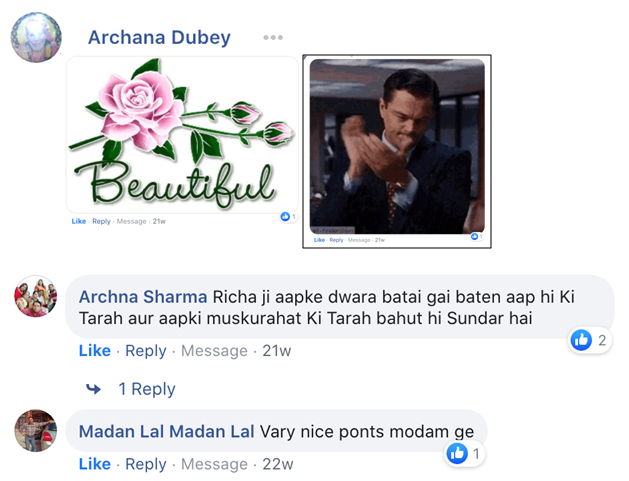The image size is (629, 481).
Task: Open the clapping man GIF
Action: (x=397, y=146)
